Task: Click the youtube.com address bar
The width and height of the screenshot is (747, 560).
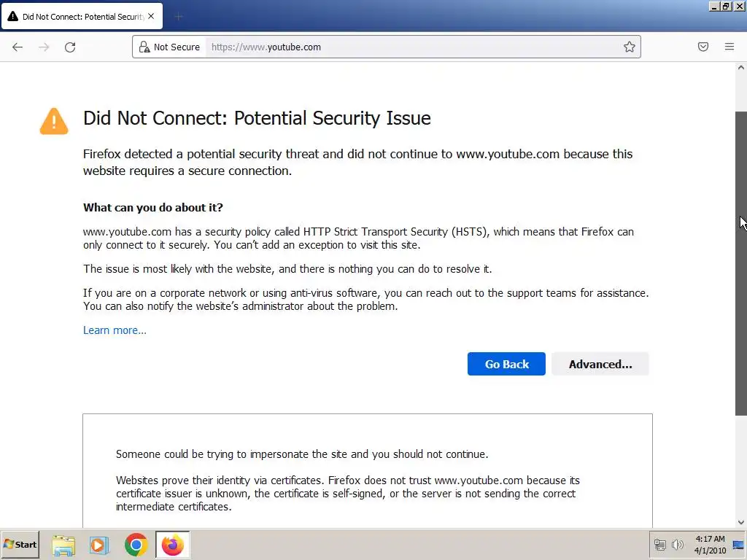Action: [x=409, y=47]
